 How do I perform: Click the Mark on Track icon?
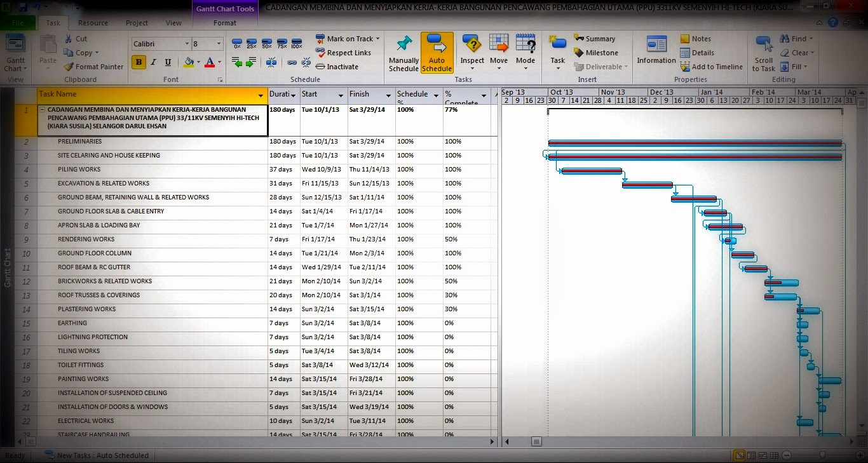[x=320, y=38]
